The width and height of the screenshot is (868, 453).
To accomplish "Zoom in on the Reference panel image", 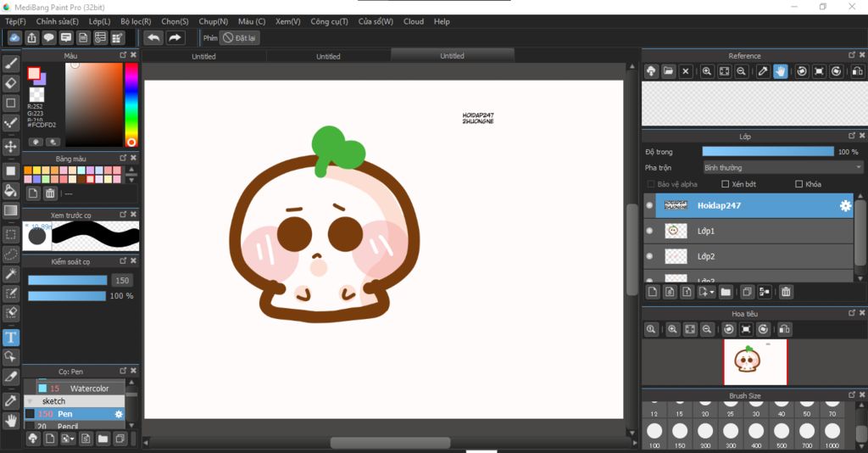I will pos(707,72).
